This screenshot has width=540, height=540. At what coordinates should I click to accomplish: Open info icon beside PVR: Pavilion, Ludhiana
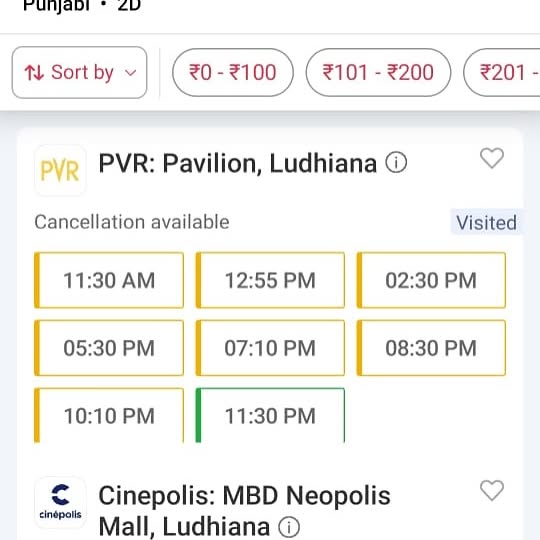click(396, 162)
